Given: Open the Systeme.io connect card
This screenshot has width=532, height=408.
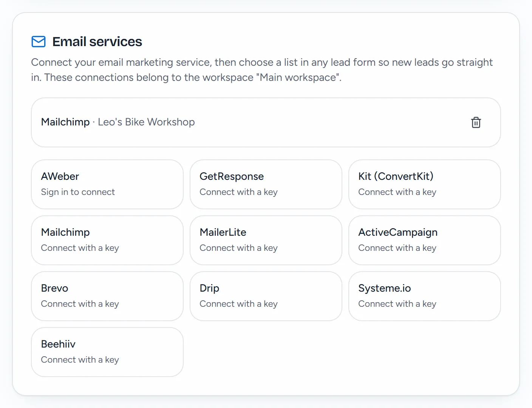Looking at the screenshot, I should pyautogui.click(x=425, y=296).
